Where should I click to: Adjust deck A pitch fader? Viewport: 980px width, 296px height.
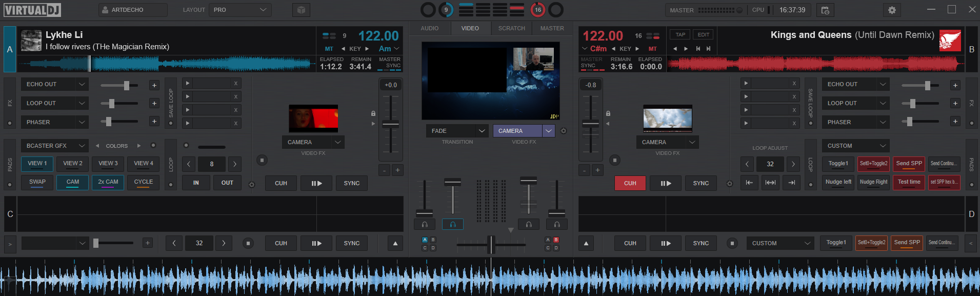click(x=390, y=124)
